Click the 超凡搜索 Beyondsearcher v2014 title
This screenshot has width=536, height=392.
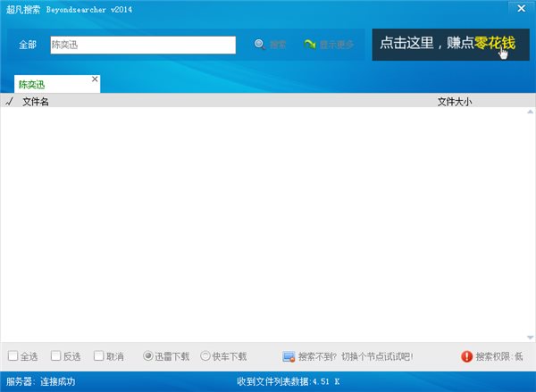coord(69,10)
